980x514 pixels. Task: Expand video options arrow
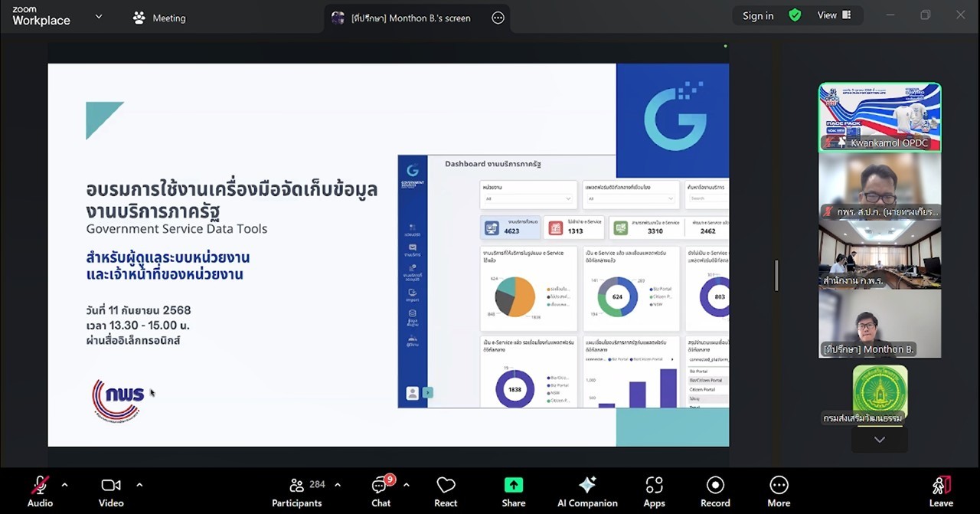139,485
